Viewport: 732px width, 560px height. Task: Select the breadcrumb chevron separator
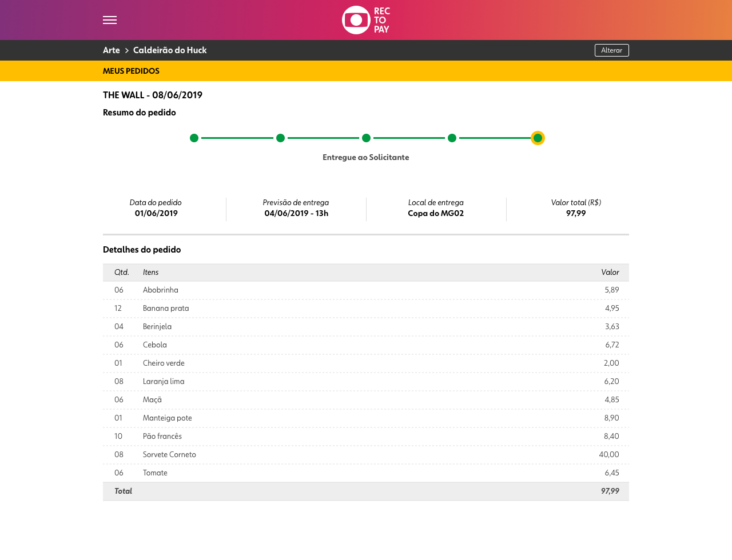[x=127, y=51]
